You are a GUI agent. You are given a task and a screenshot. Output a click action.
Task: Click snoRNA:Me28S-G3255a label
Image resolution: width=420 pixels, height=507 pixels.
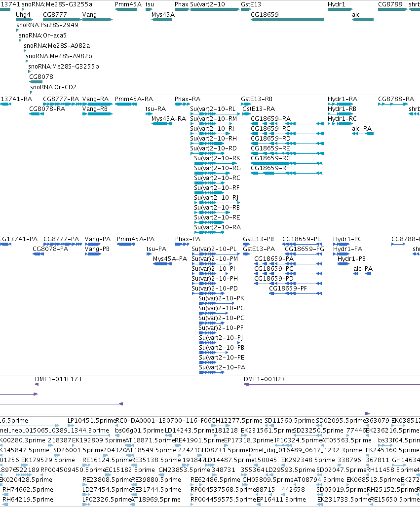click(x=57, y=4)
